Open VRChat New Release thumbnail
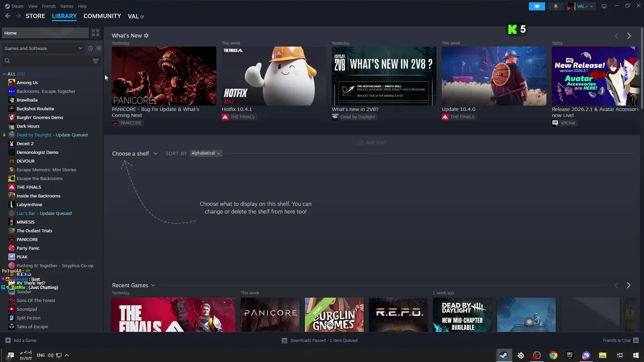Screen dimensions: 644x362 (x=596, y=76)
